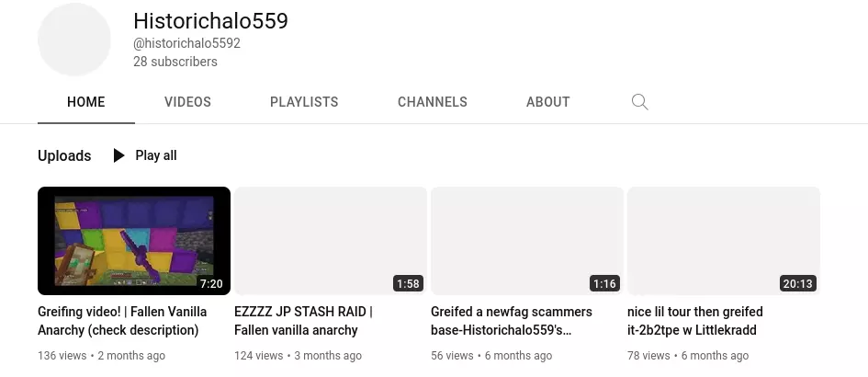Click the @historichalo5592 handle text

tap(187, 43)
